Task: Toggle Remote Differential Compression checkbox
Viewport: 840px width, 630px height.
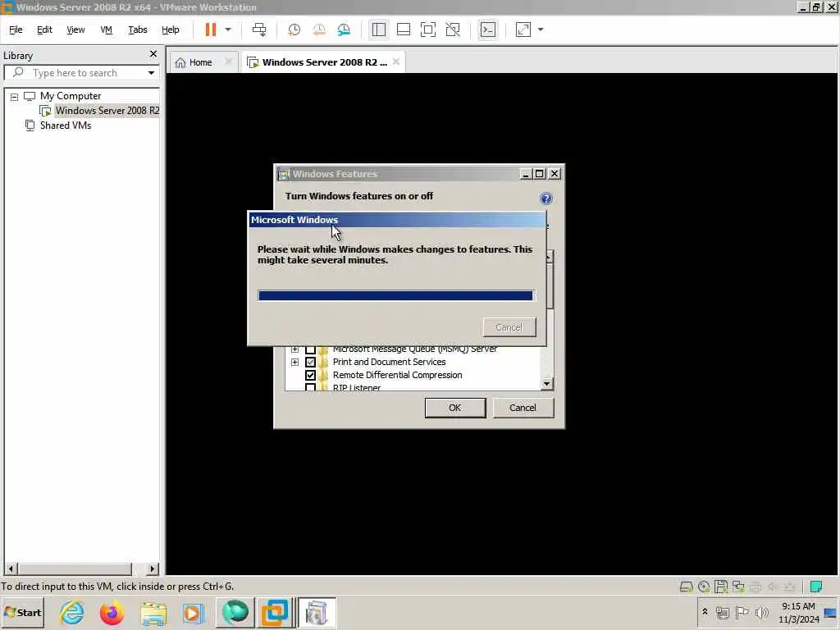Action: (310, 375)
